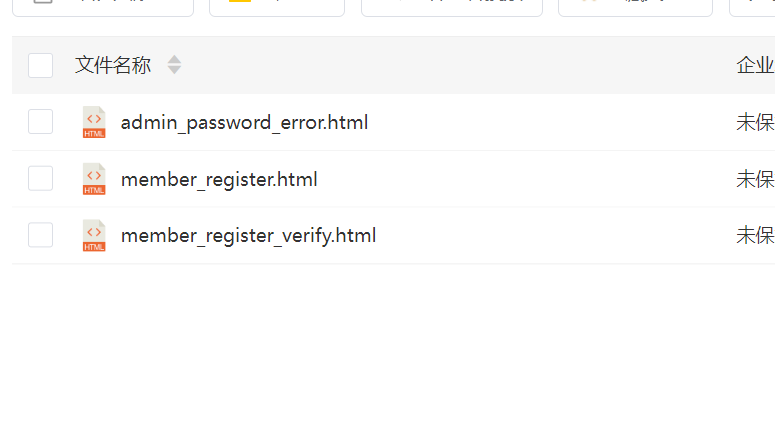Sort file names ascending with up arrow
The image size is (775, 440).
174,60
